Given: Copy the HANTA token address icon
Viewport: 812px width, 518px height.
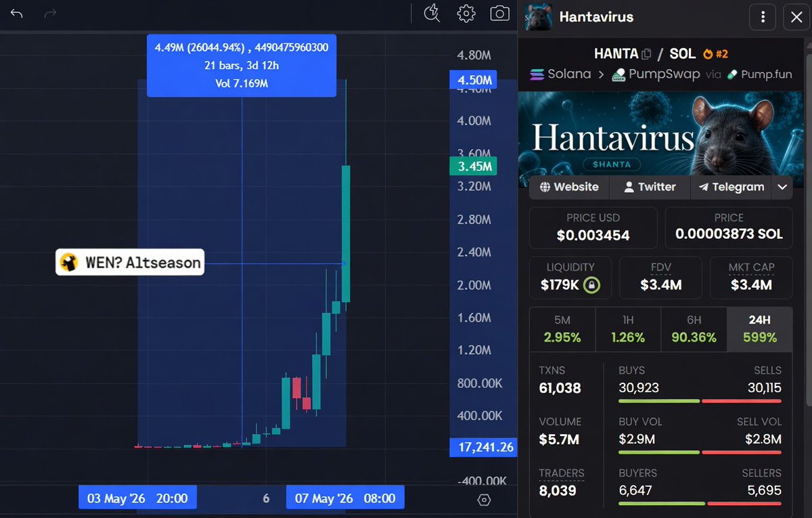Looking at the screenshot, I should pos(646,53).
